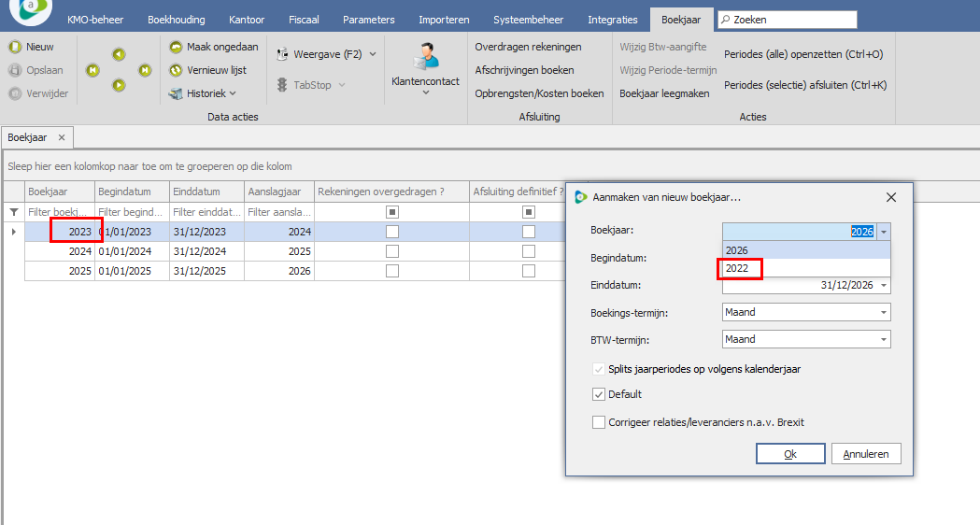The image size is (980, 525).
Task: Open the Boekhouding ribbon tab
Action: pos(176,20)
